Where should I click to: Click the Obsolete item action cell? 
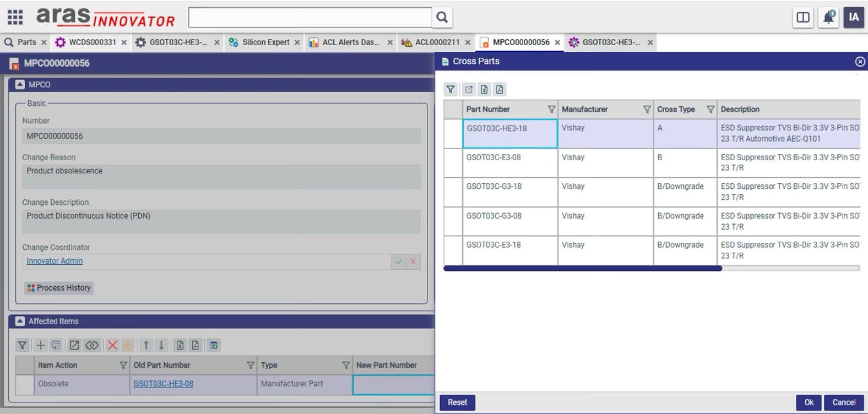click(82, 385)
